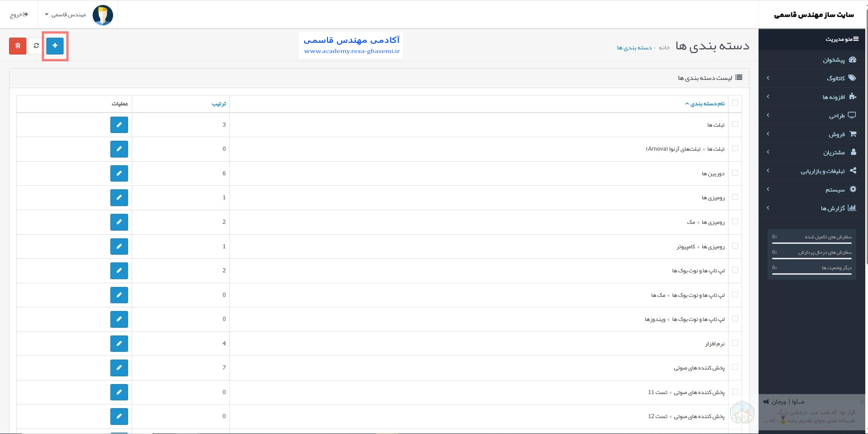
Task: Click the خروج logout link
Action: tap(19, 15)
